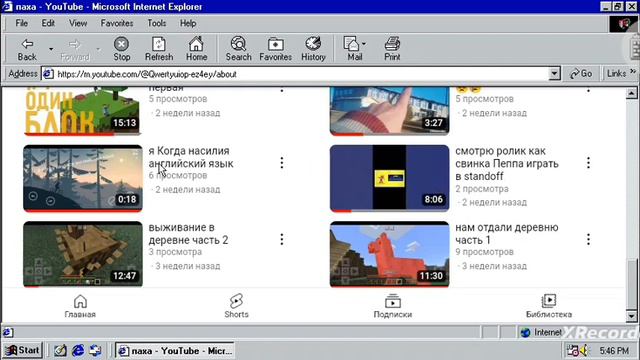
Task: Click the vertical scrollbar thumb
Action: [x=631, y=284]
